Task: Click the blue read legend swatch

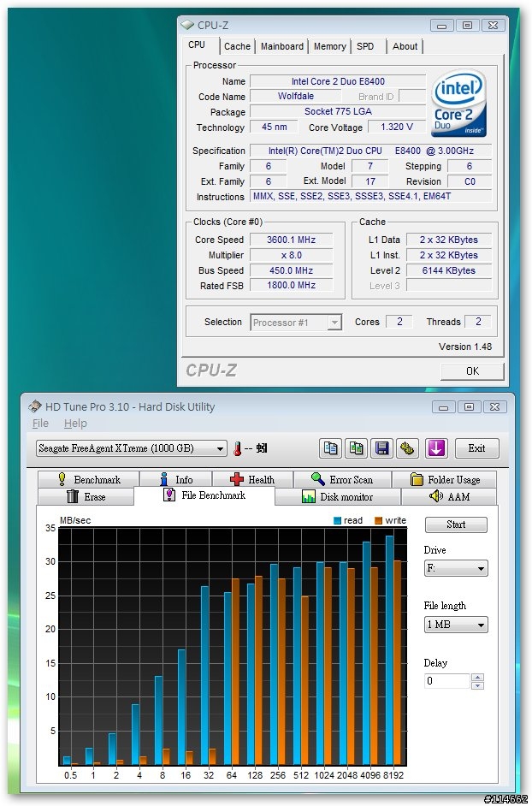Action: point(337,521)
